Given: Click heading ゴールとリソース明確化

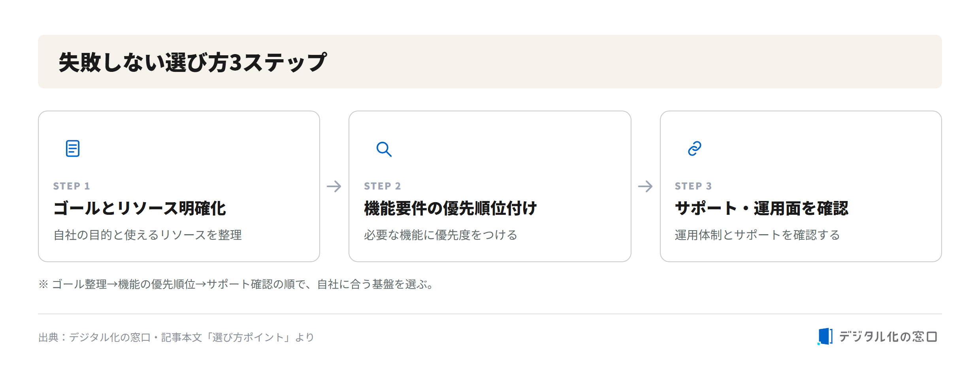Looking at the screenshot, I should coord(139,208).
